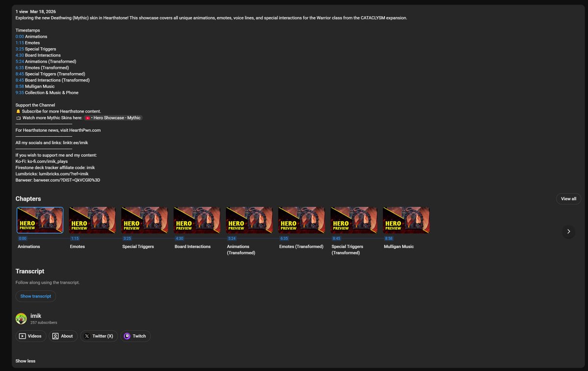Jump to 8:45 Special Triggers (Transformed) timestamp

[20, 74]
